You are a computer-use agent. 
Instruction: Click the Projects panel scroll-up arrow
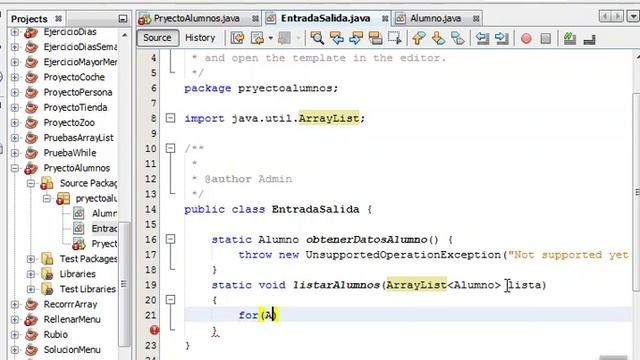coord(124,36)
